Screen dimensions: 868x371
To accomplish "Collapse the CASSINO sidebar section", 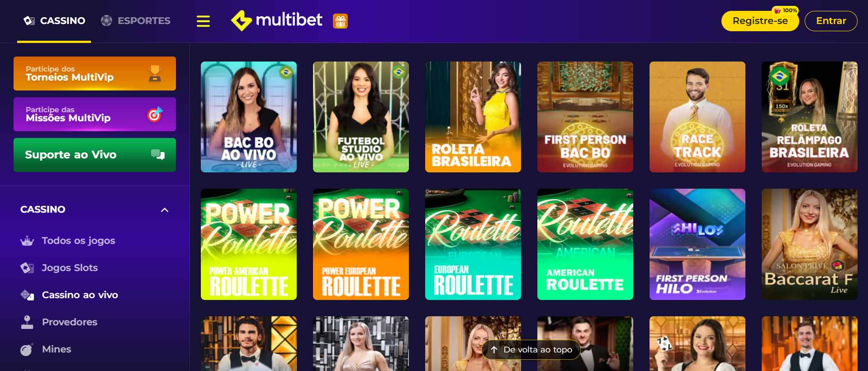I will coord(165,210).
